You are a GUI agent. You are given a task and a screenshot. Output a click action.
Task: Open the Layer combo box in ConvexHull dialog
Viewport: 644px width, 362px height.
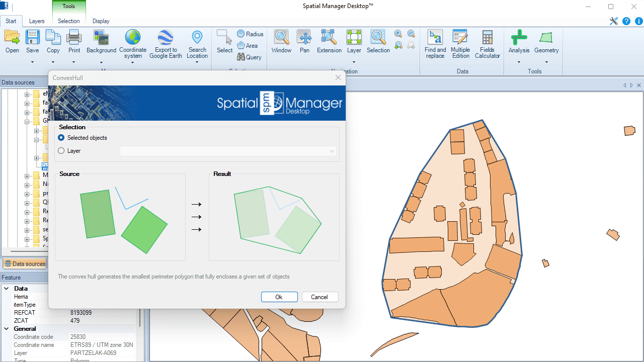click(228, 151)
